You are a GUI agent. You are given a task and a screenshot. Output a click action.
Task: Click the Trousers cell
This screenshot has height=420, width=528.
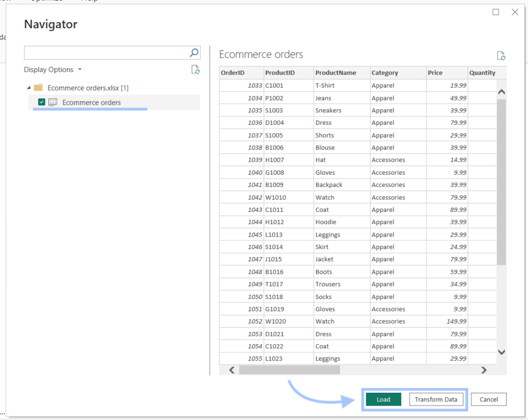coord(342,284)
